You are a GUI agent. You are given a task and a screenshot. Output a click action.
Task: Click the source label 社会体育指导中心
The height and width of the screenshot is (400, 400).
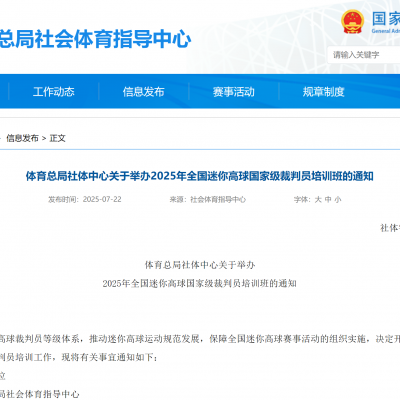tap(218, 199)
